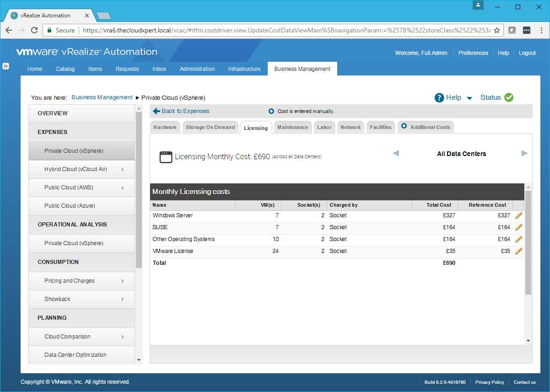Click the left navigation panel scrollbar
The height and width of the screenshot is (392, 550).
point(139,190)
